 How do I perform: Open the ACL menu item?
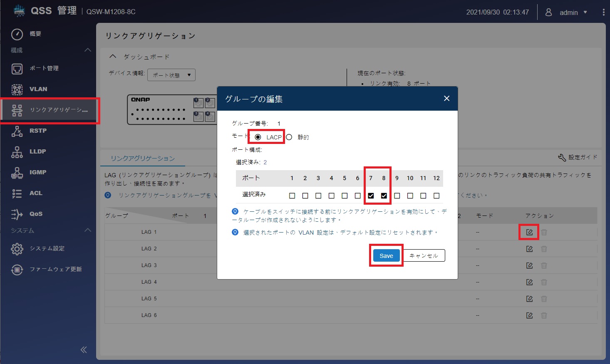(x=36, y=193)
